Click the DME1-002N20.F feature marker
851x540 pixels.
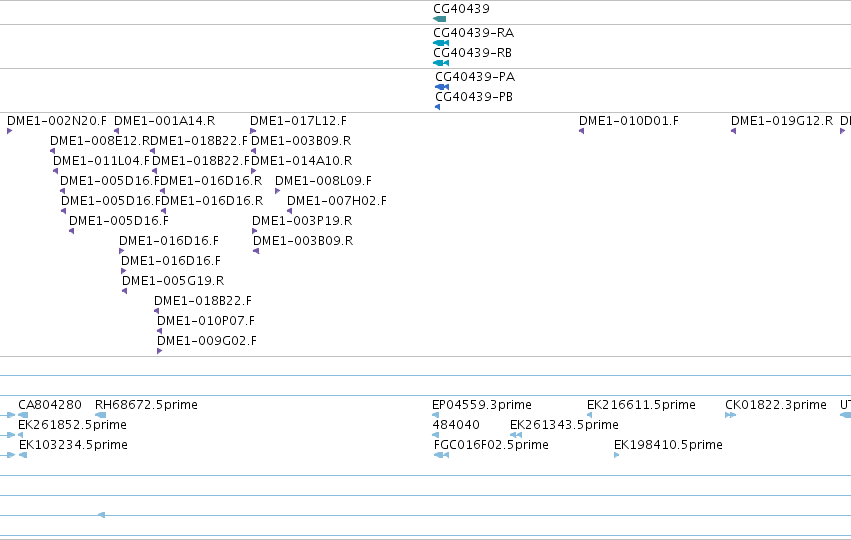point(9,131)
